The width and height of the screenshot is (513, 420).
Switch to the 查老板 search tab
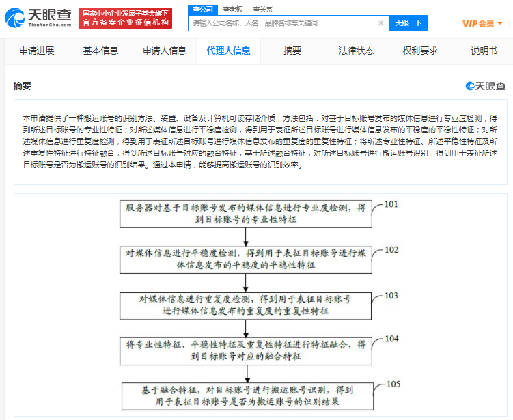point(232,9)
